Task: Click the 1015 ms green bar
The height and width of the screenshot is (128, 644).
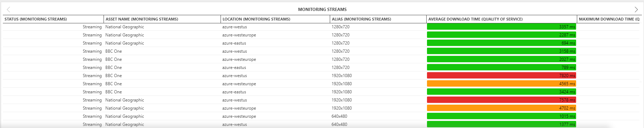Action: coord(502,116)
